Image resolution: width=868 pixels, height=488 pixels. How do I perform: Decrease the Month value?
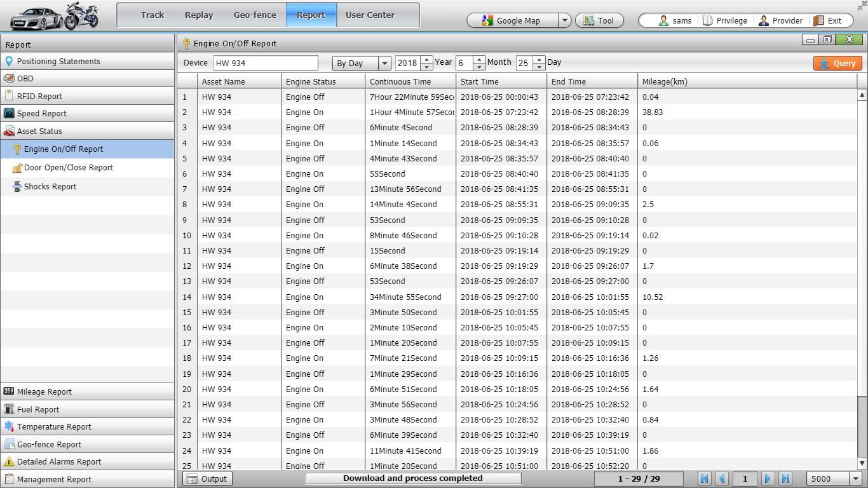point(479,67)
